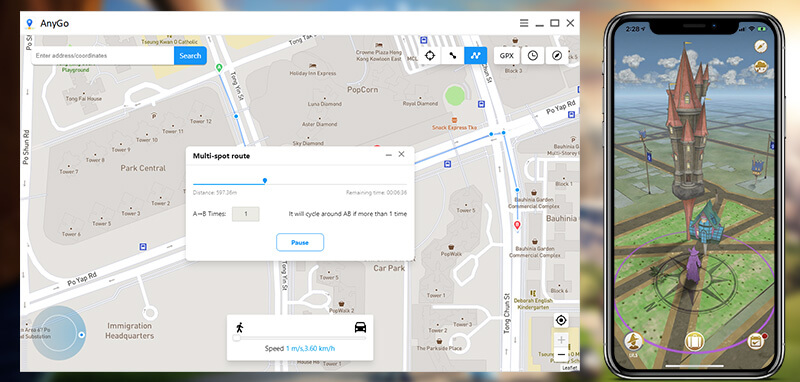Click the joystick direction control circle
This screenshot has height=382, width=800.
pos(59,334)
